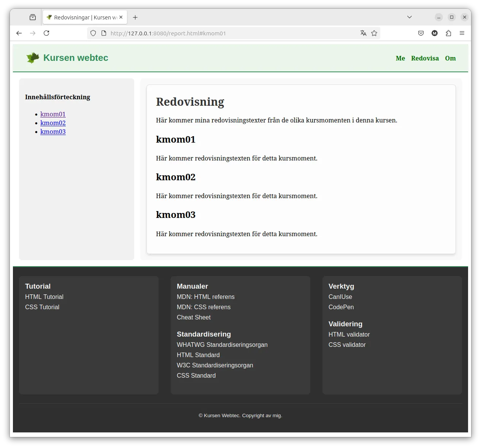Close the Redovisningar tab
The height and width of the screenshot is (448, 481).
click(x=121, y=17)
